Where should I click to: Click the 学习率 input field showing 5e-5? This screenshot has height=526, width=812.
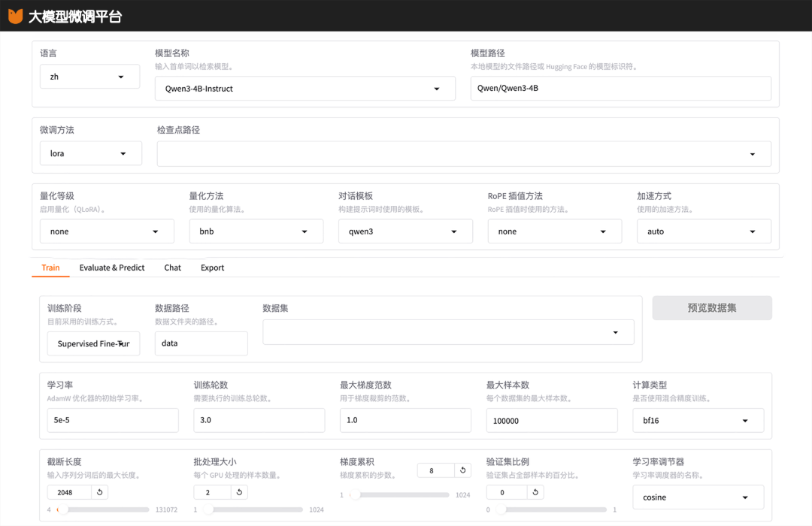[x=113, y=420]
